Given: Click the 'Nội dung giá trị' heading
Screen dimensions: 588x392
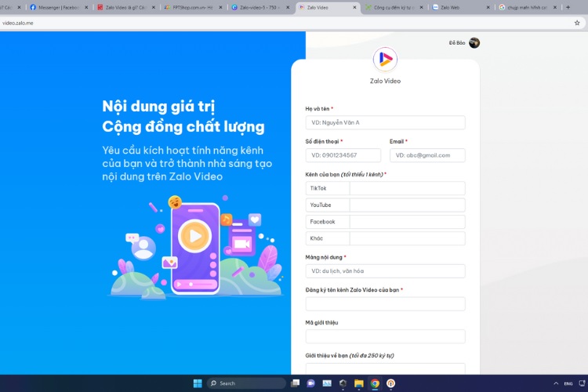Looking at the screenshot, I should (158, 107).
